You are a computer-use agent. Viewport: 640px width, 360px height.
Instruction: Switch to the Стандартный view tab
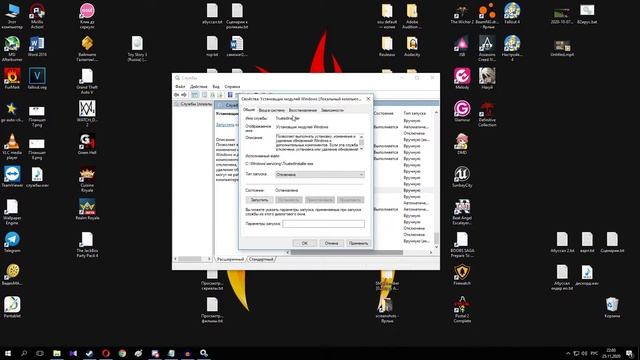click(x=261, y=259)
